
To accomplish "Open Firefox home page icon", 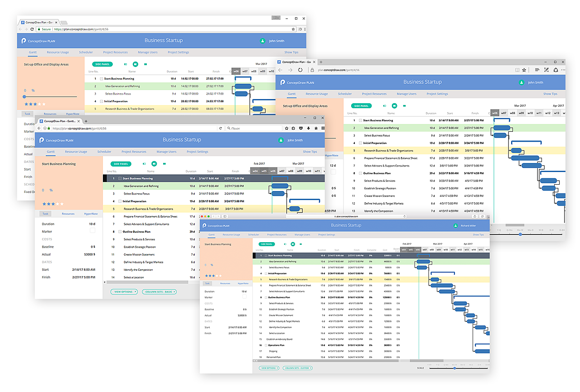I will point(315,129).
